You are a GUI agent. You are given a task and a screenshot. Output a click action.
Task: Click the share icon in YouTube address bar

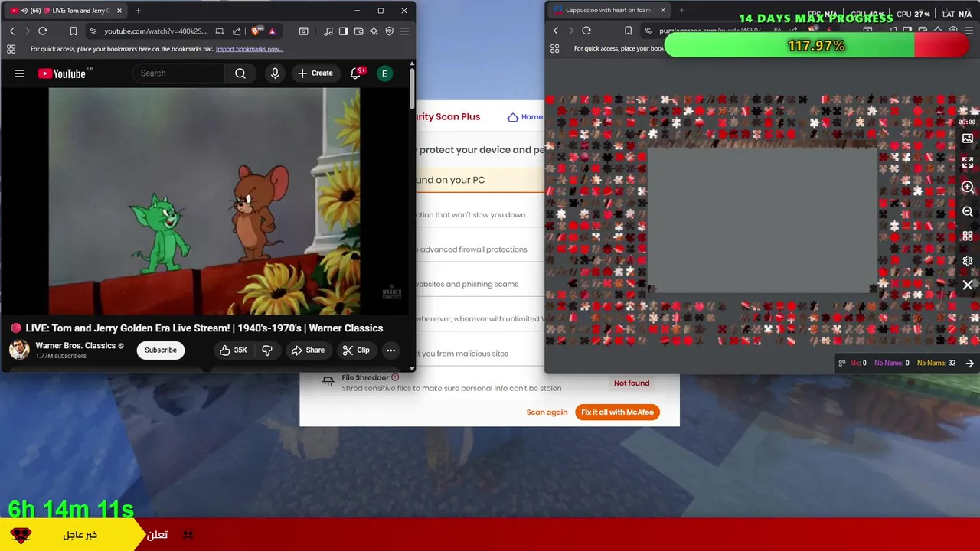coord(237,31)
